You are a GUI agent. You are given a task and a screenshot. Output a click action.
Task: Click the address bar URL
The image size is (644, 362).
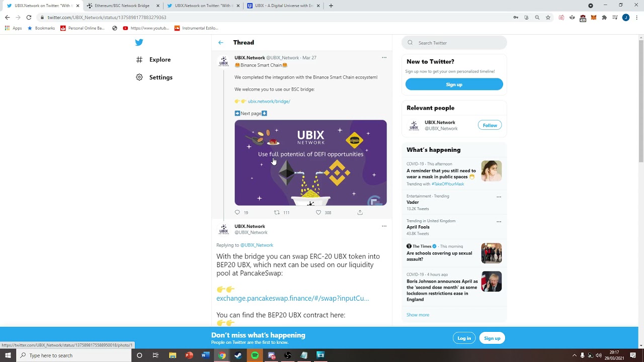[107, 18]
